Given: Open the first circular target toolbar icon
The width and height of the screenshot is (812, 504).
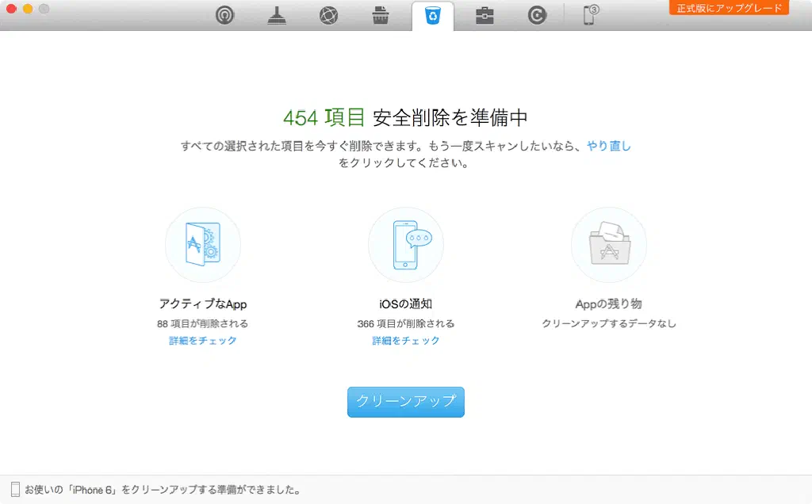Looking at the screenshot, I should (225, 16).
